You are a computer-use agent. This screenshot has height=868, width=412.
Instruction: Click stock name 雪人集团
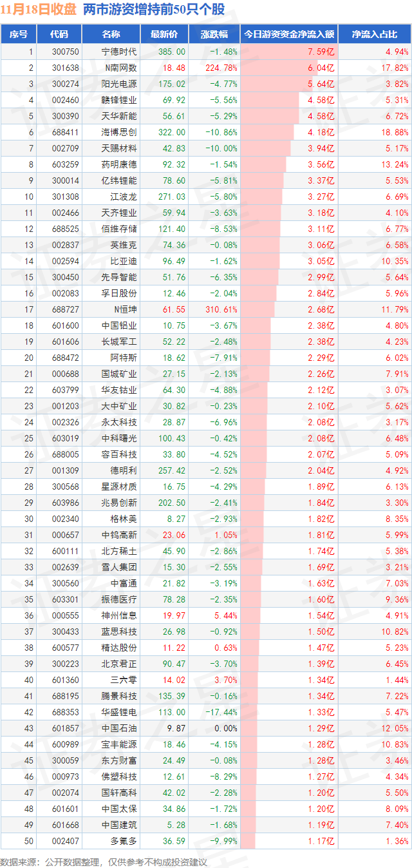click(x=120, y=567)
